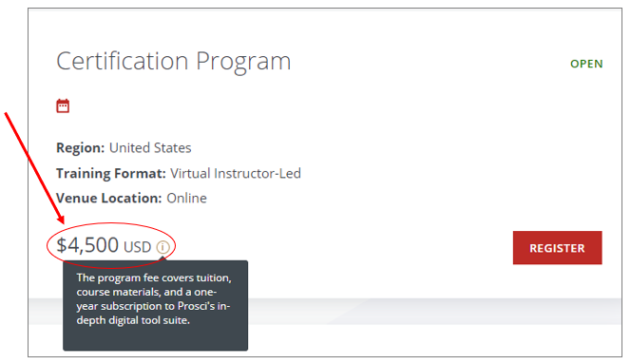Click the OPEN status label
The image size is (631, 364).
click(x=586, y=64)
